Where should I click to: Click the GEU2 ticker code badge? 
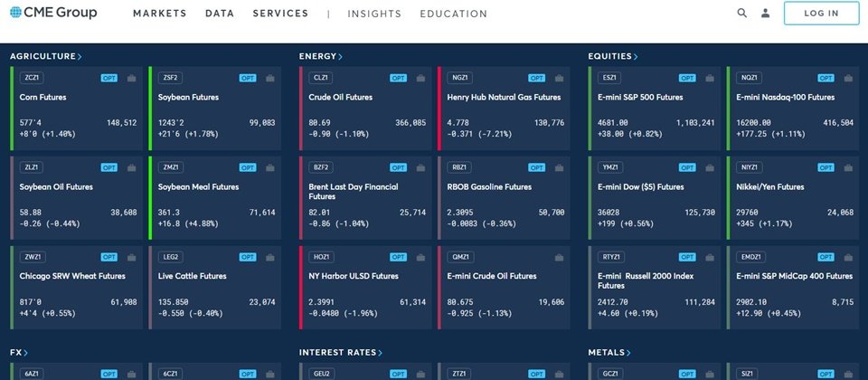[x=320, y=374]
